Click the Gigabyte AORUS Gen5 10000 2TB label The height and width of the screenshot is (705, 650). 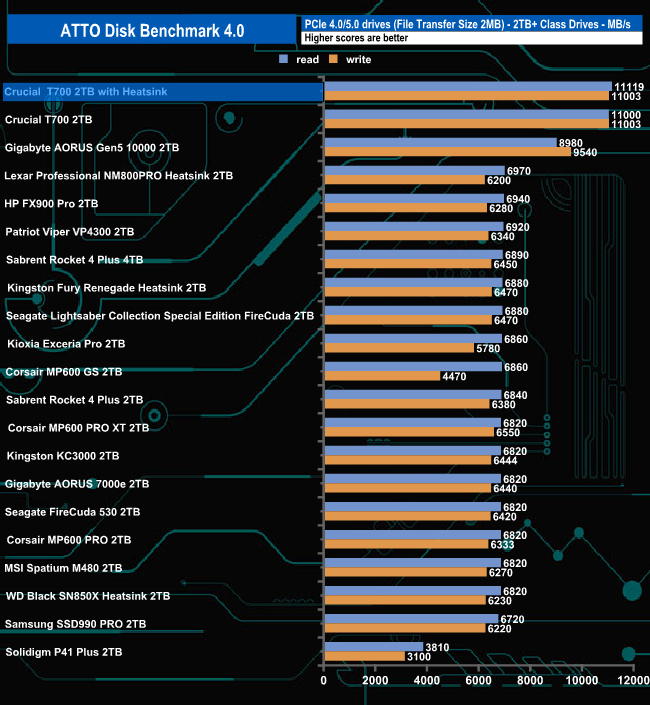click(x=92, y=147)
